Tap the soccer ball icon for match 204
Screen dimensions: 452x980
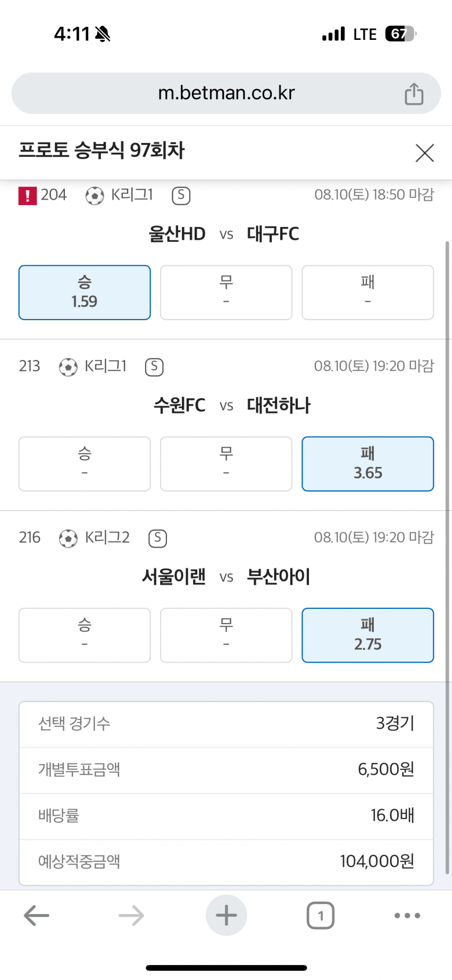pos(95,196)
